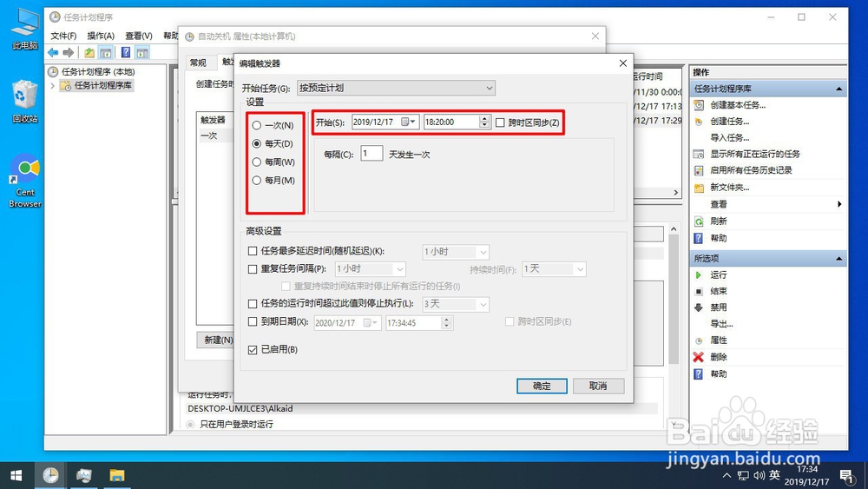The width and height of the screenshot is (868, 489).
Task: Click the green Run (运行) icon
Action: [699, 275]
